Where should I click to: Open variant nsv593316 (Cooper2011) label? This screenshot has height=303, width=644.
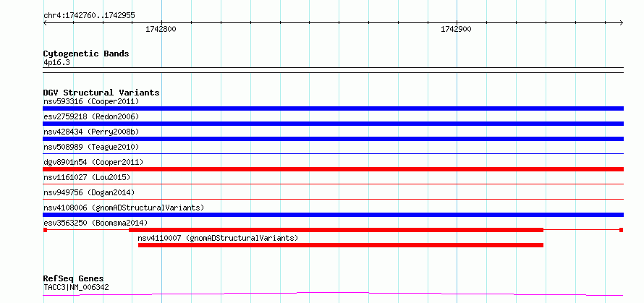[x=91, y=101]
